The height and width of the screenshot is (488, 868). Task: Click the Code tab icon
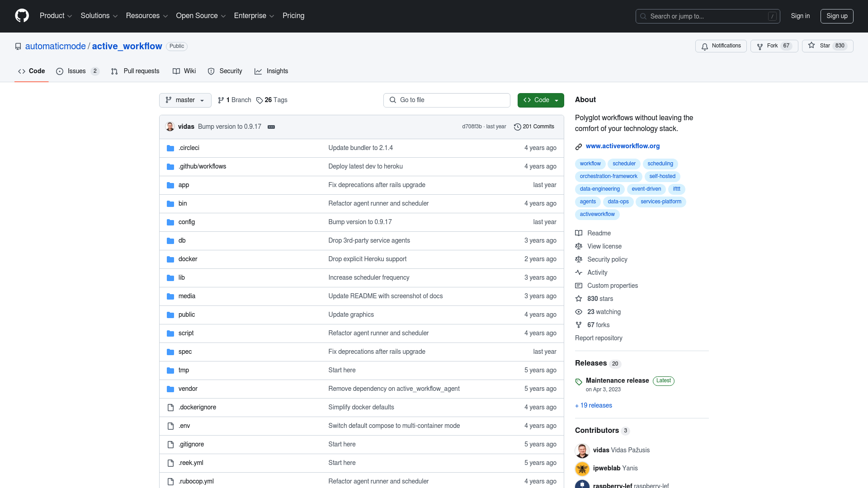coord(21,71)
